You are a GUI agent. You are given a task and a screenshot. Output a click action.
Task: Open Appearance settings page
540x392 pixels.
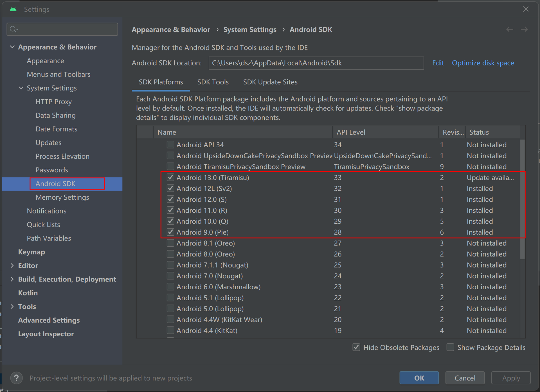(x=46, y=61)
